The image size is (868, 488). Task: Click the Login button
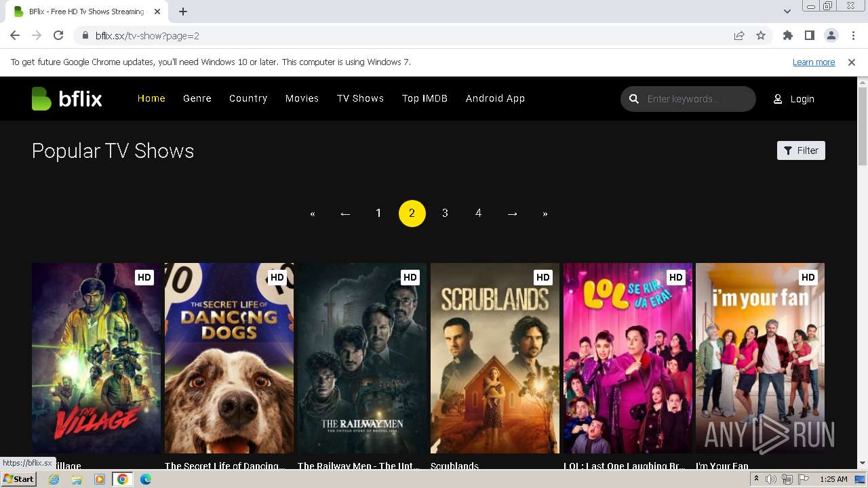click(x=794, y=99)
